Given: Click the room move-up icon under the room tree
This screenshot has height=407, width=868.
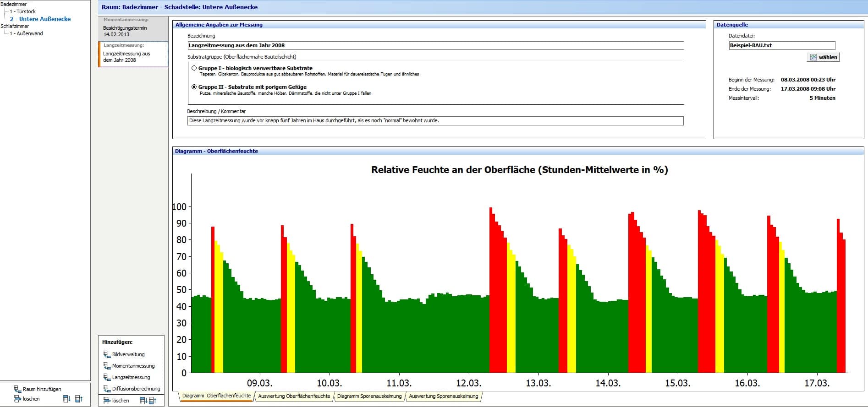Looking at the screenshot, I should (78, 399).
